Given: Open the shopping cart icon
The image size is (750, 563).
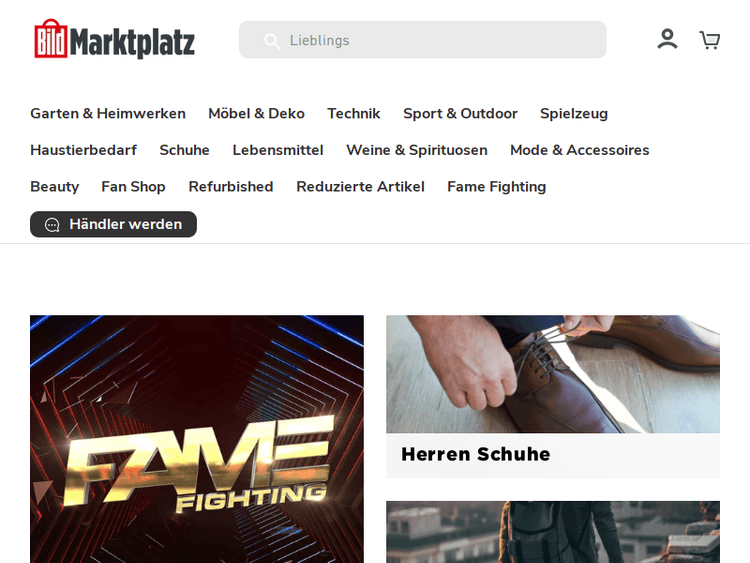Looking at the screenshot, I should [x=710, y=40].
